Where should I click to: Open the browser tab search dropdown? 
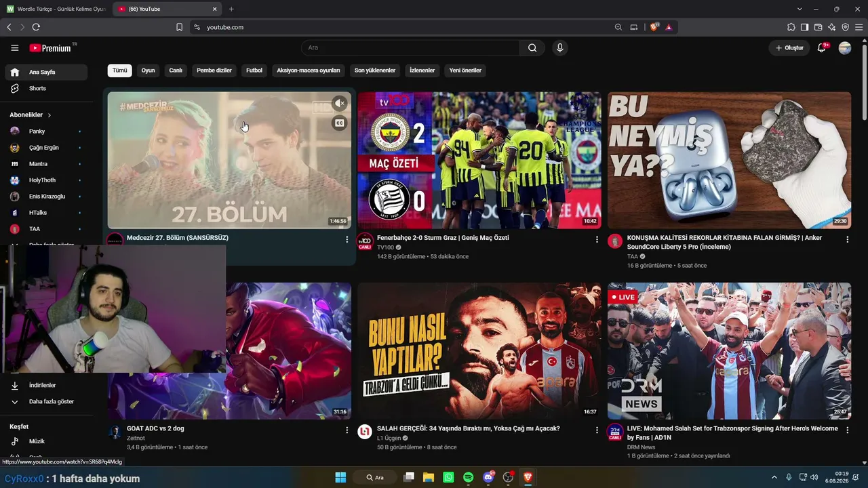pos(800,9)
